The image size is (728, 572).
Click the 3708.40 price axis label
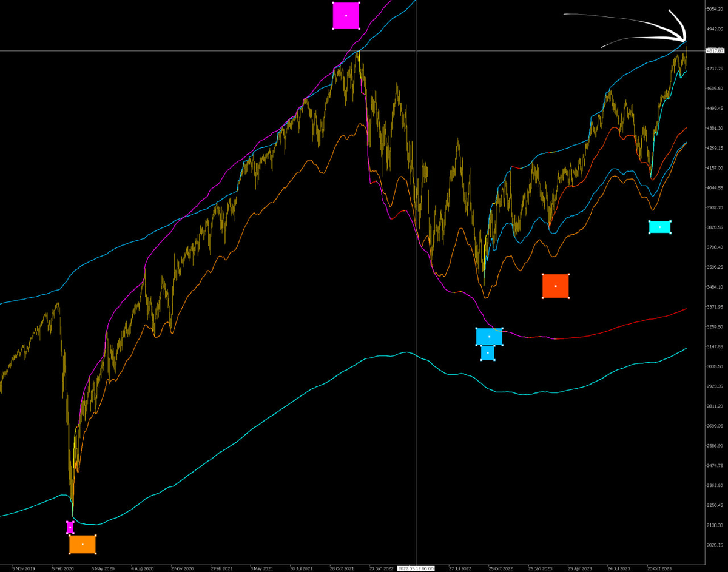pos(716,247)
